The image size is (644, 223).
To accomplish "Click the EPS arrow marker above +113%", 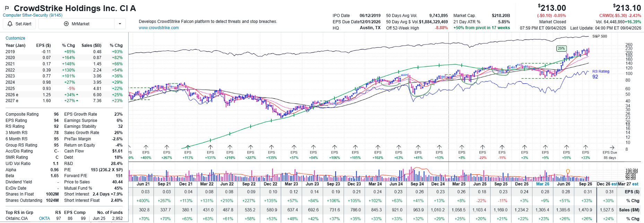I will [x=188, y=147].
